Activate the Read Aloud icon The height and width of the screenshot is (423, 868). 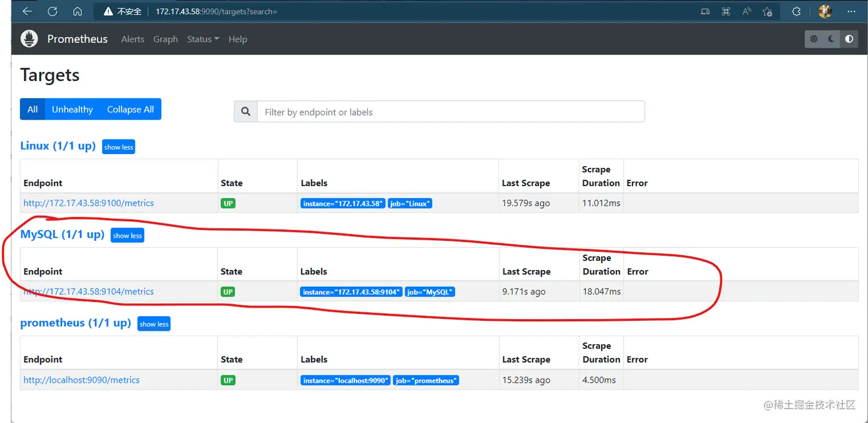tap(746, 11)
